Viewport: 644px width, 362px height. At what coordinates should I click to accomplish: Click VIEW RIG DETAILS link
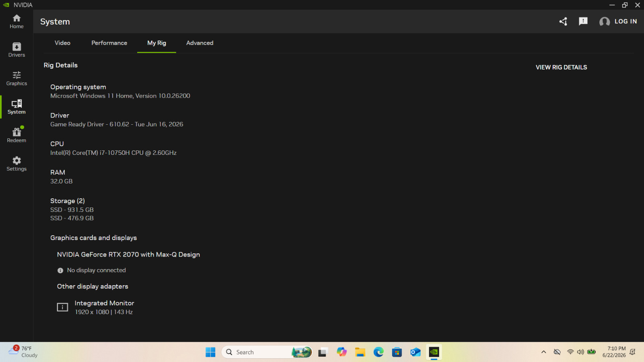pos(561,67)
